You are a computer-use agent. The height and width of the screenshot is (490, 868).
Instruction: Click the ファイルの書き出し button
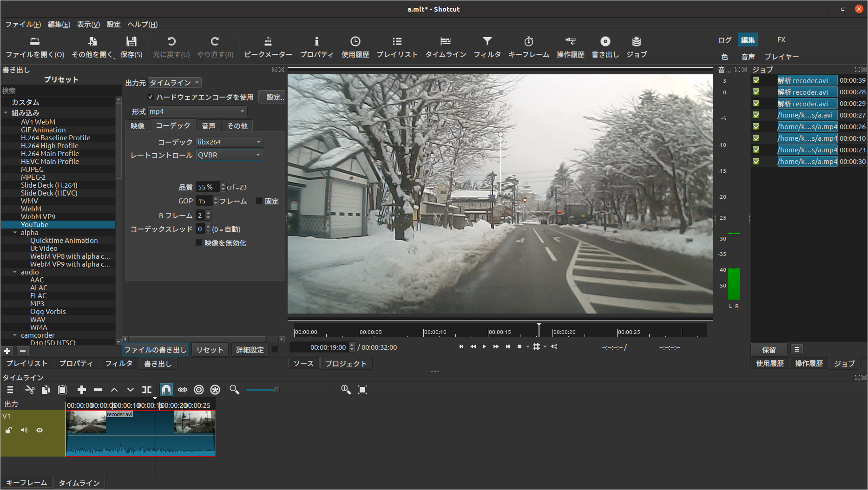pyautogui.click(x=155, y=349)
